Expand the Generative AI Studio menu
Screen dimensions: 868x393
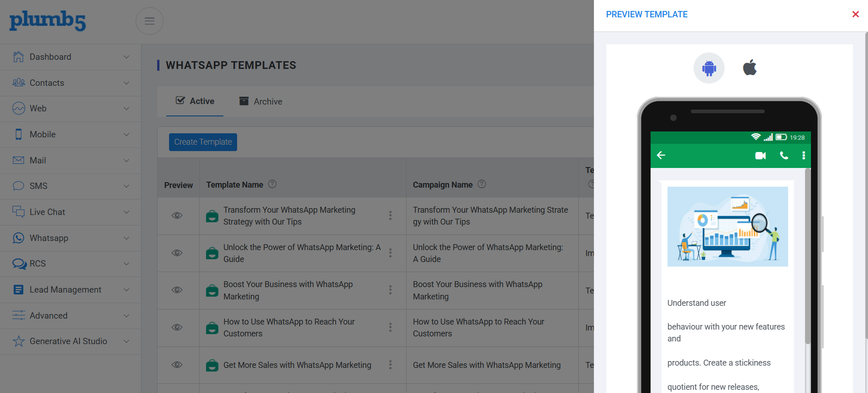pyautogui.click(x=71, y=341)
